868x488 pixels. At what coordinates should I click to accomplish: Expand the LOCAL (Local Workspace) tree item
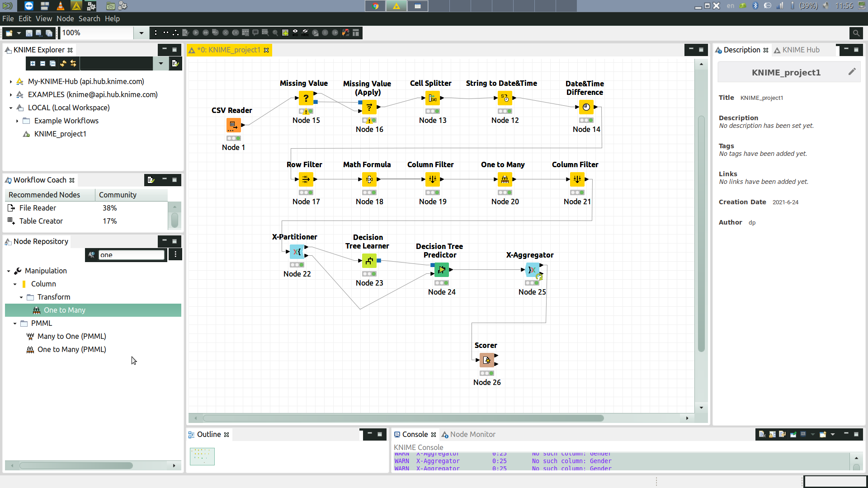(10, 108)
